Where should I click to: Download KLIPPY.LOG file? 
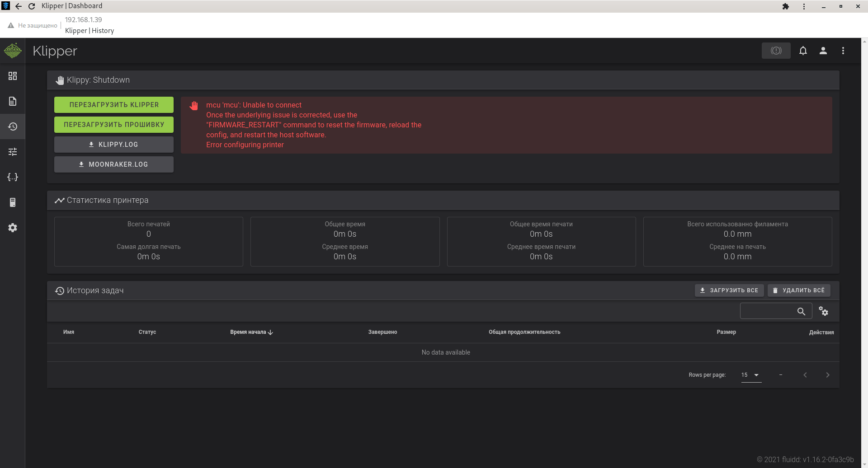pyautogui.click(x=114, y=145)
